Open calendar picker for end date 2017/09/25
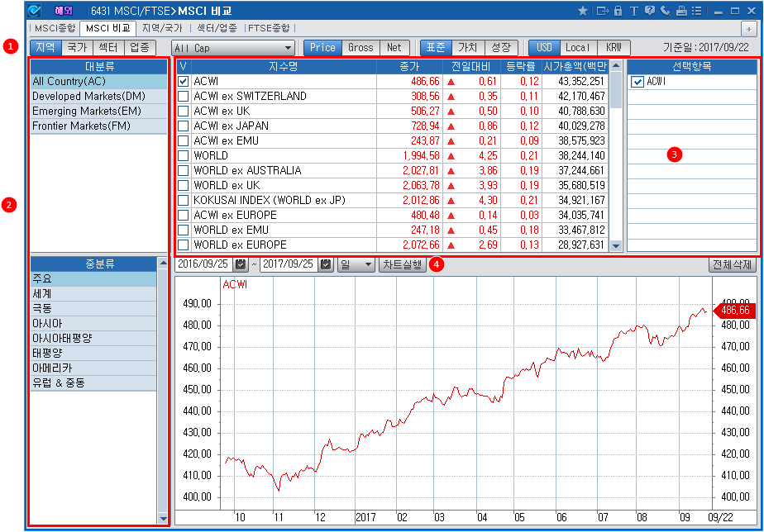This screenshot has width=764, height=532. 326,264
